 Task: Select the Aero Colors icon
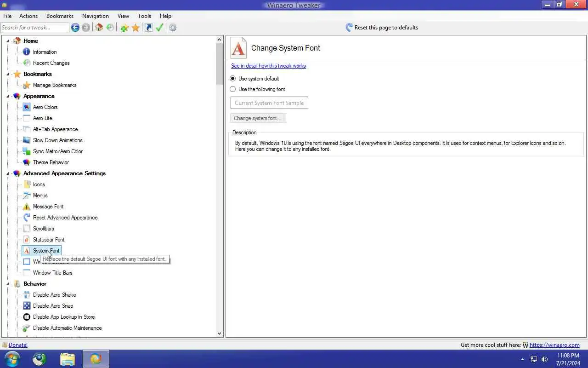coord(27,107)
